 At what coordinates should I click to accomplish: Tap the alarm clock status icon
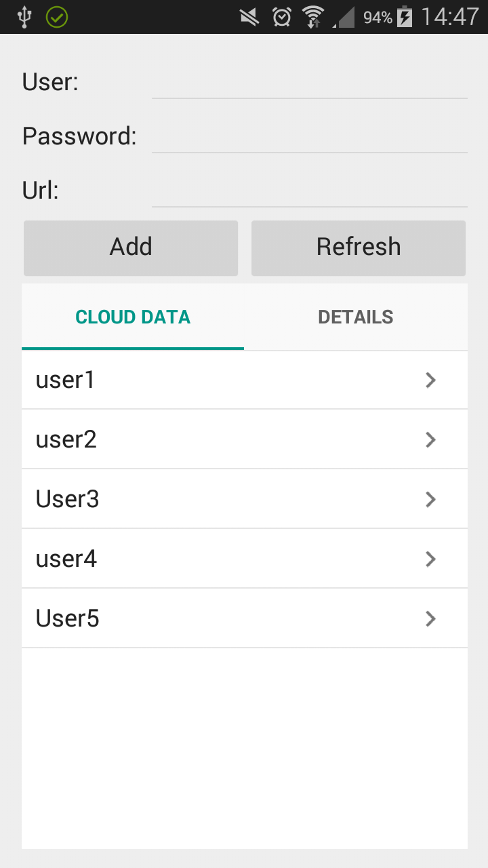coord(282,17)
